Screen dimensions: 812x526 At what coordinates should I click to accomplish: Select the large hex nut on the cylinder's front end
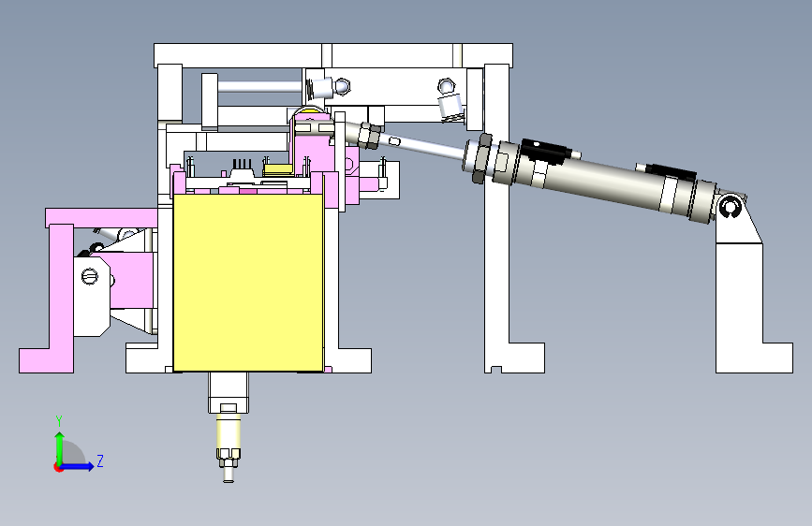point(481,158)
